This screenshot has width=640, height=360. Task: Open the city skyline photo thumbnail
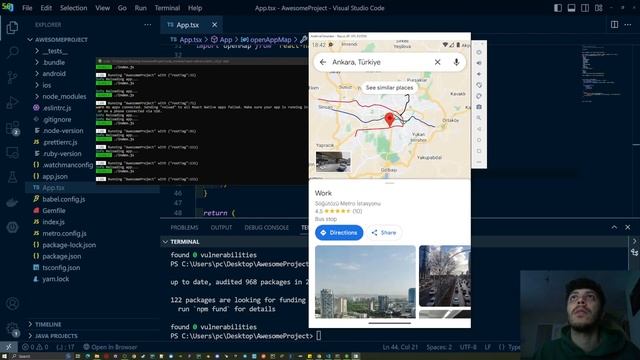pos(365,282)
